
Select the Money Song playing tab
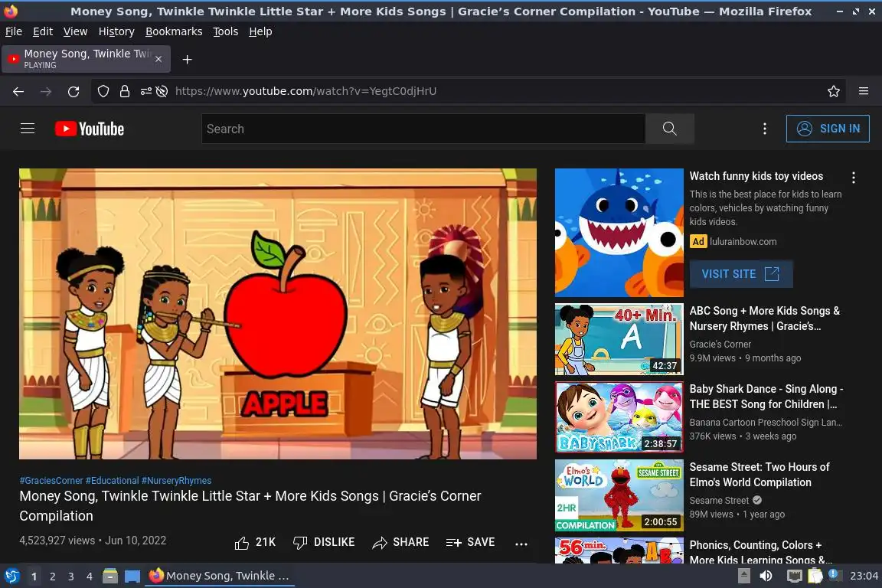[x=86, y=59]
